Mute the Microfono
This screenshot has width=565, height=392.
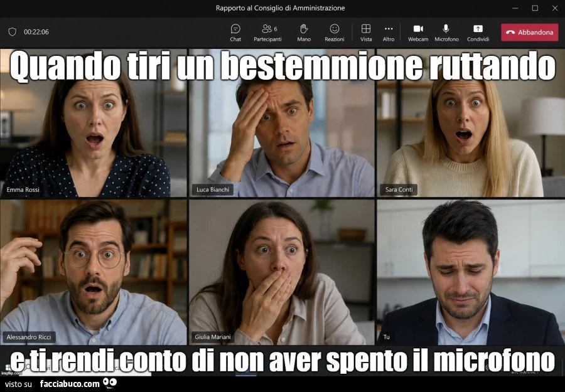click(446, 33)
